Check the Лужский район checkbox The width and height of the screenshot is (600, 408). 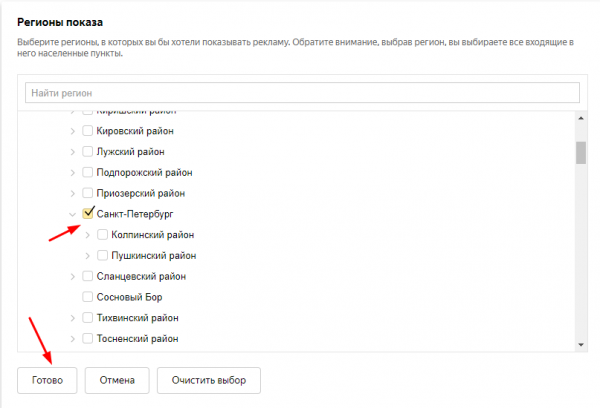tap(88, 152)
